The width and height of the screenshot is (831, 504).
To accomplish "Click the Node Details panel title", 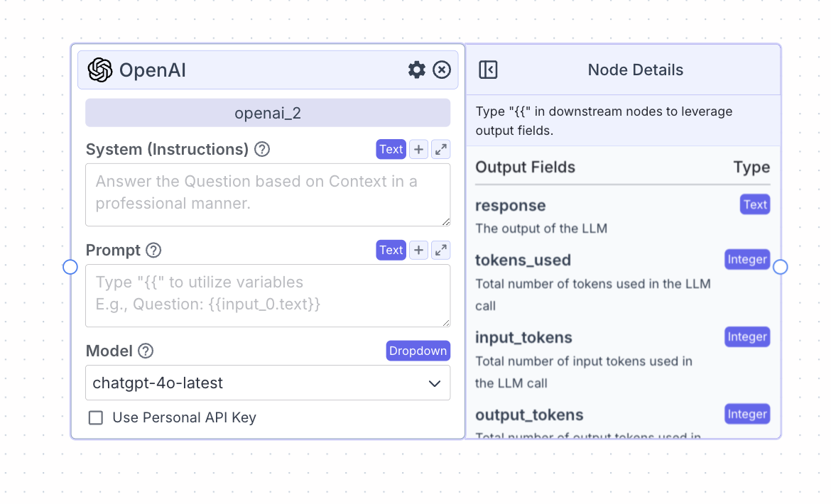I will (x=636, y=70).
